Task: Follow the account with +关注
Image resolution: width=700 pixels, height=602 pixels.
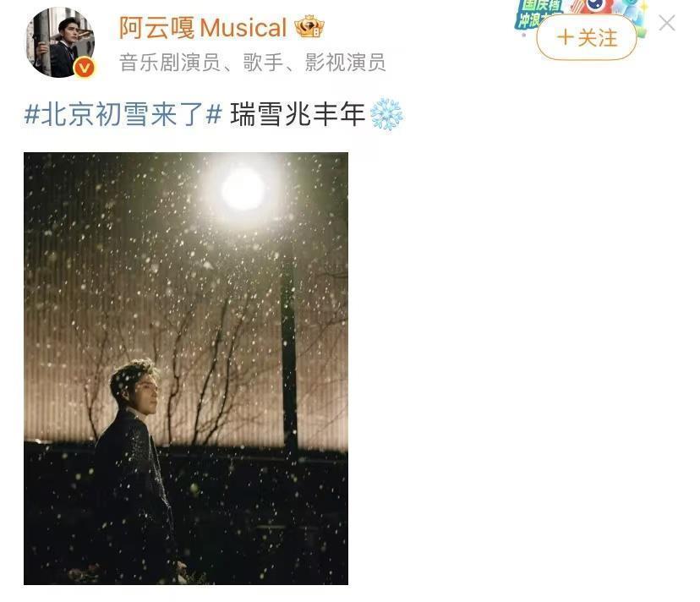Action: point(587,37)
